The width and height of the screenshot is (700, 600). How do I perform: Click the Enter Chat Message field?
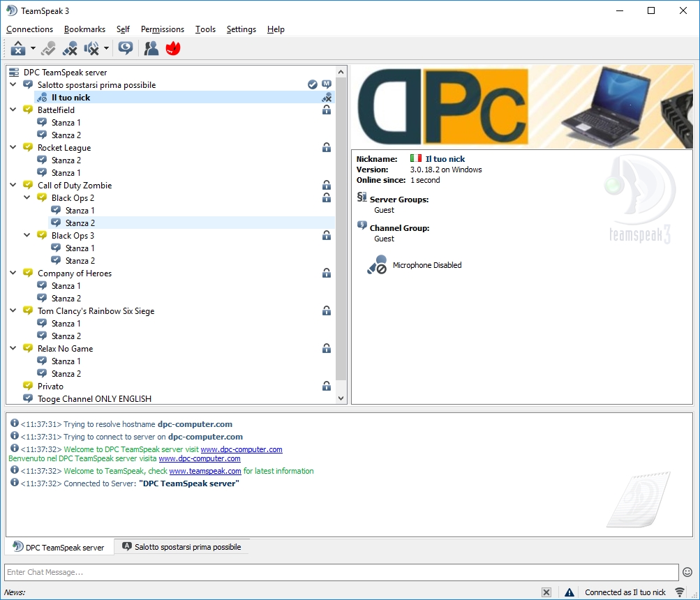pos(341,572)
